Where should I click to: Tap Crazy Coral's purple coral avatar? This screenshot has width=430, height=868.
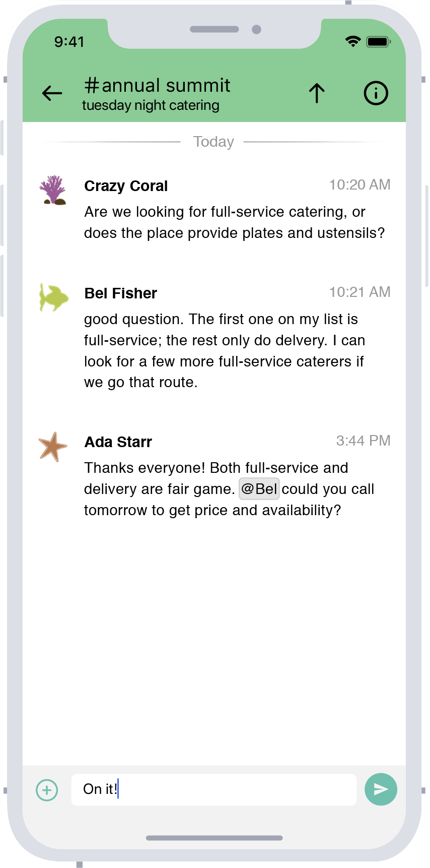coord(53,190)
